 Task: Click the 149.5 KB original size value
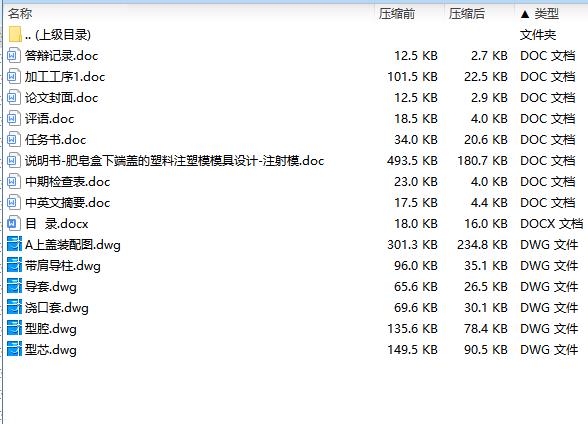pyautogui.click(x=412, y=350)
